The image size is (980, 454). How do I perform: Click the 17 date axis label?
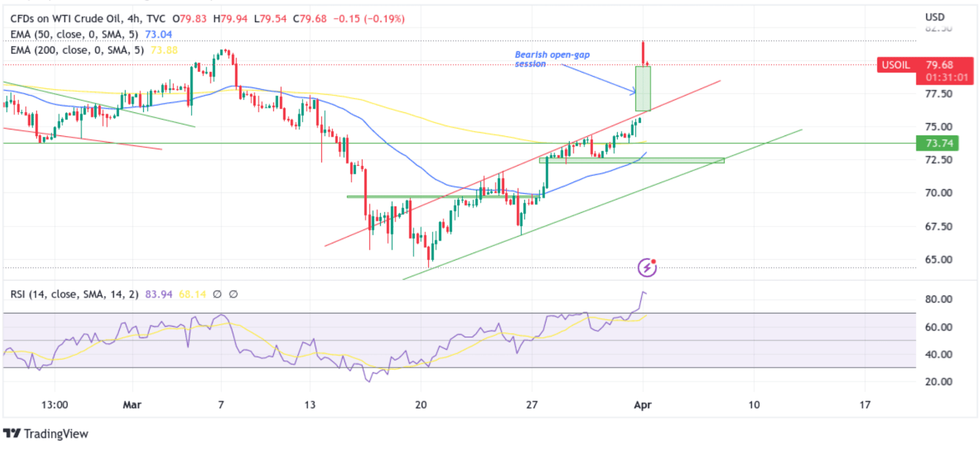[865, 405]
